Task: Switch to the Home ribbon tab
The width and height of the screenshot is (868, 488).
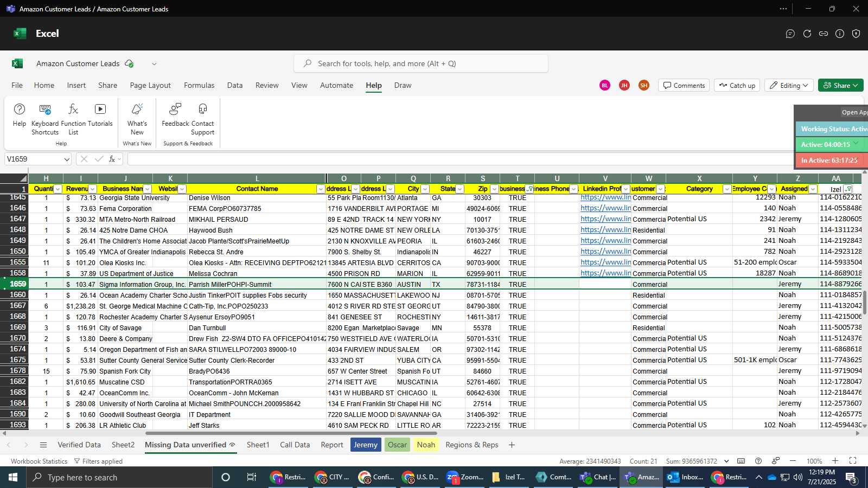Action: 44,85
